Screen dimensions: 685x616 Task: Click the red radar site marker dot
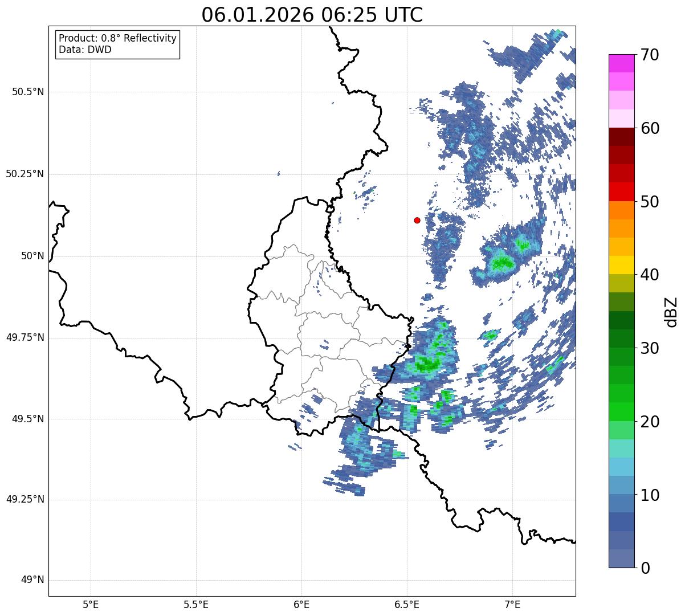417,220
